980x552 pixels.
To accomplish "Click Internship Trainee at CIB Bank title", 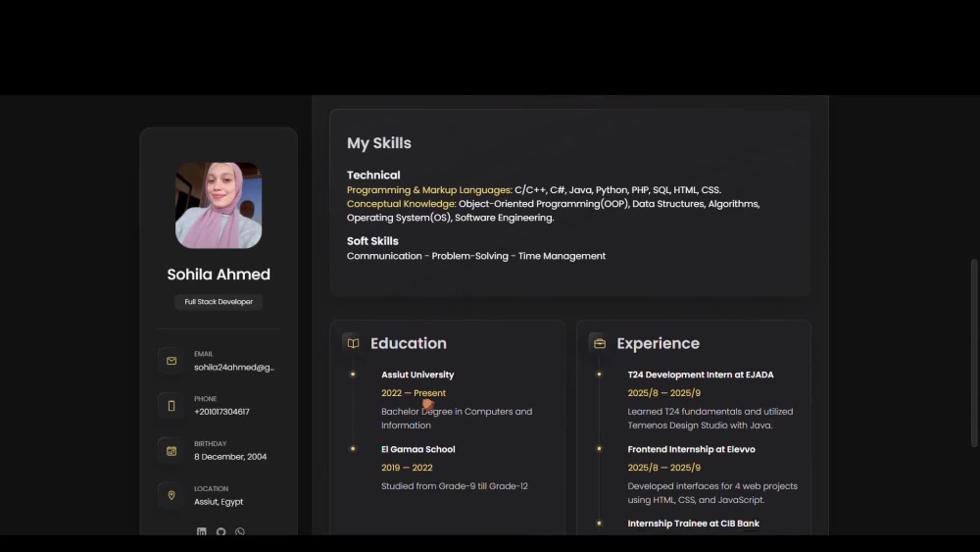I will click(693, 524).
